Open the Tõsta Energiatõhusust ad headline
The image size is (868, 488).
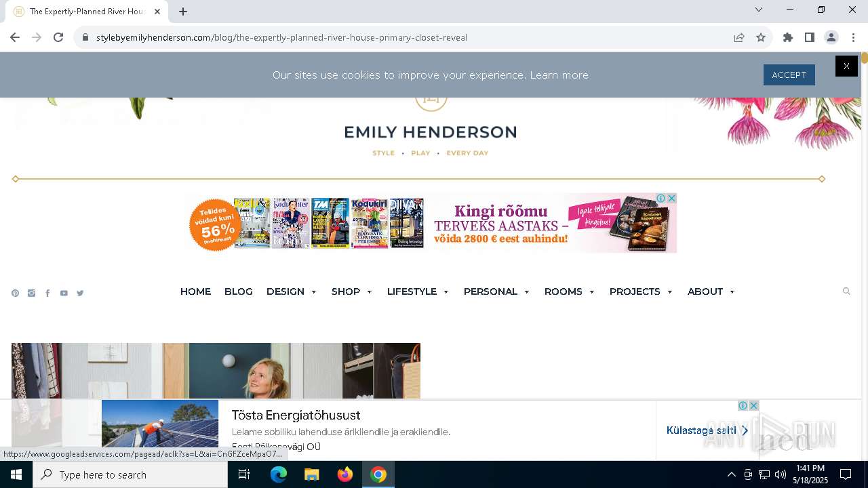(296, 415)
